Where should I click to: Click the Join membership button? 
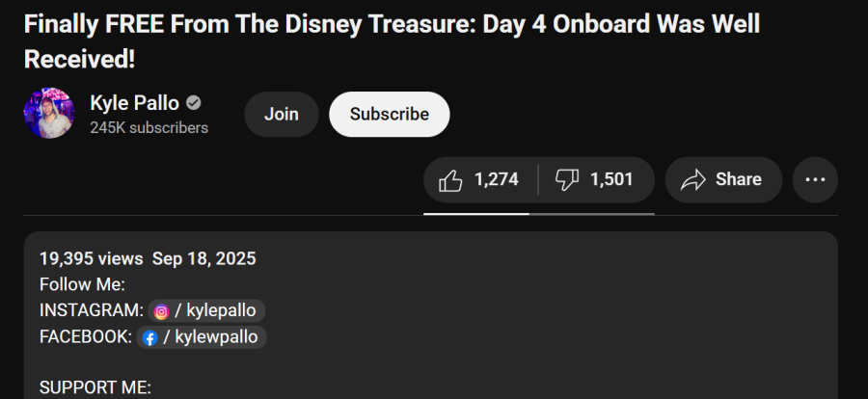point(282,114)
